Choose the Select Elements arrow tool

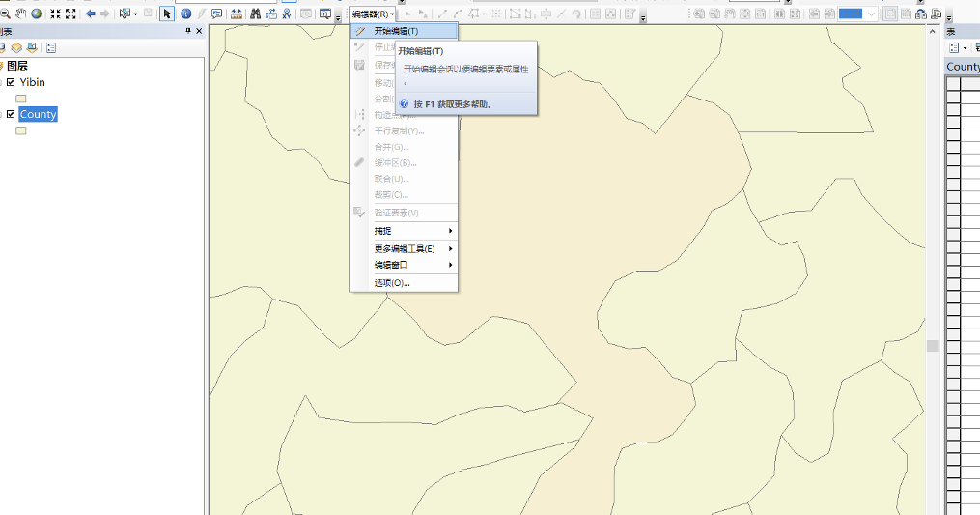click(167, 14)
